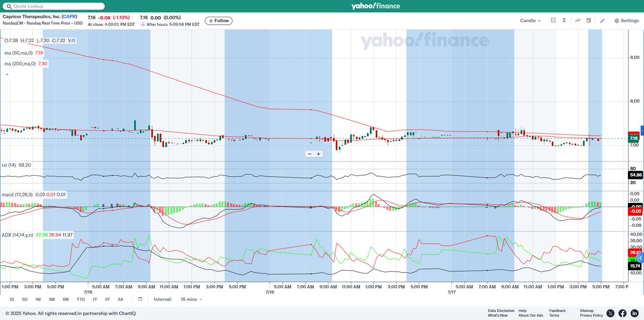Switch chart range to 1Y

tap(94, 299)
